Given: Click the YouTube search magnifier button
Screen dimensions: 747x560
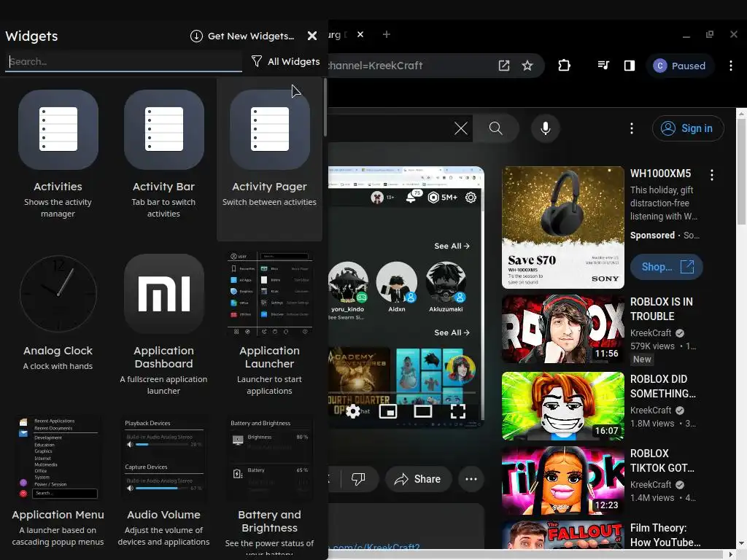Looking at the screenshot, I should click(x=495, y=128).
